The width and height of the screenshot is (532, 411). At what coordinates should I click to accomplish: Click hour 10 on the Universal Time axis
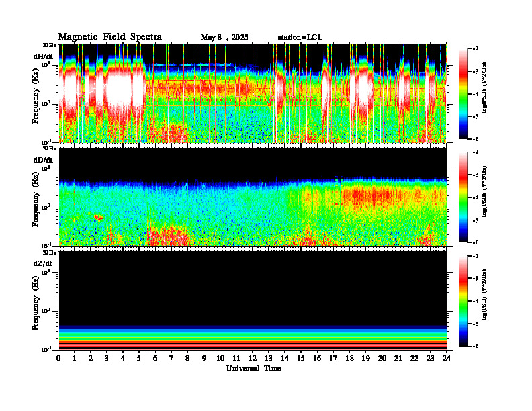pyautogui.click(x=220, y=358)
